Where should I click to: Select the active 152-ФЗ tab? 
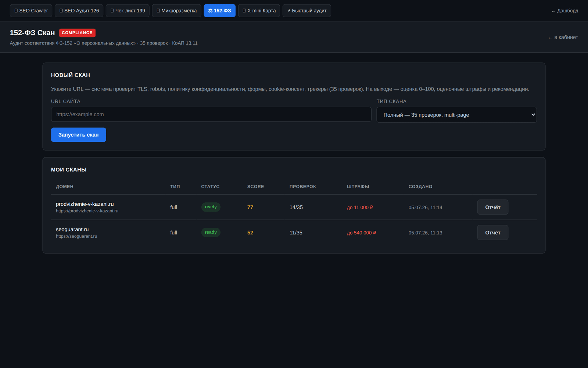pos(219,11)
